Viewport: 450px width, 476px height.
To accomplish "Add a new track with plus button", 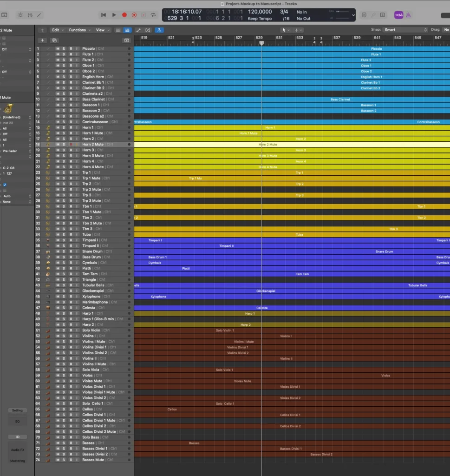I will tap(42, 40).
